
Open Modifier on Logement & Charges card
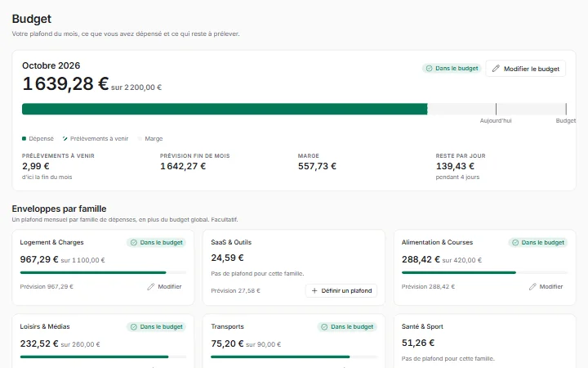[x=164, y=286]
